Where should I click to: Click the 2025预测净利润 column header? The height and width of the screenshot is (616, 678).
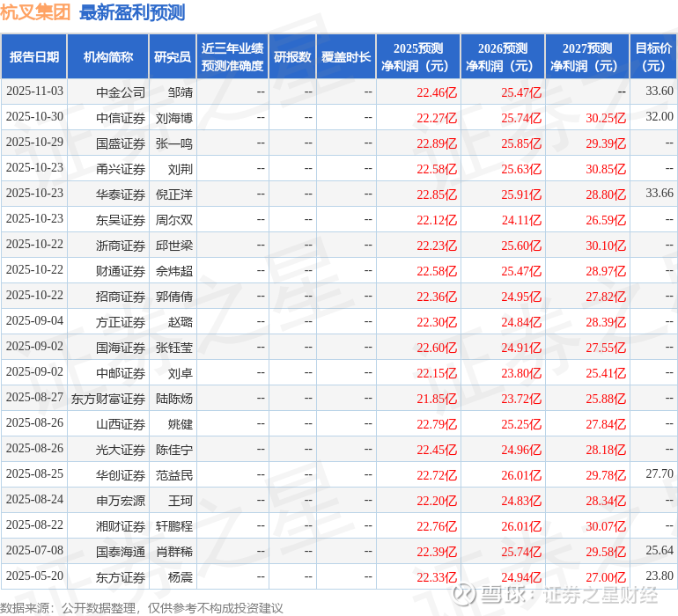point(418,56)
